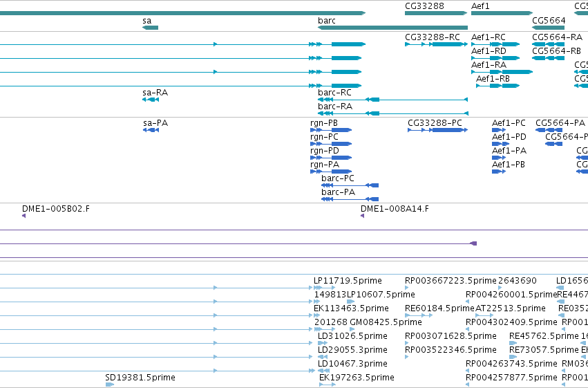Select EST RP004260001.5prime
Screen dimensions: 588x388
[467, 302]
